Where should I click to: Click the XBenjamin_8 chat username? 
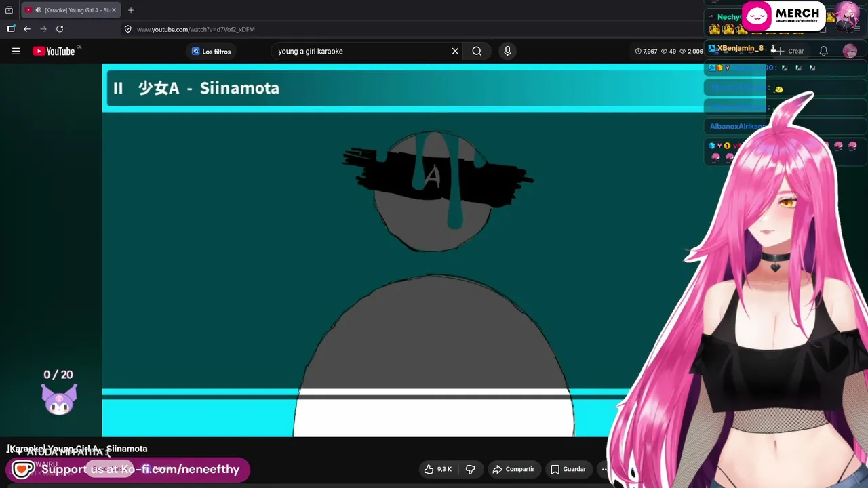click(740, 49)
